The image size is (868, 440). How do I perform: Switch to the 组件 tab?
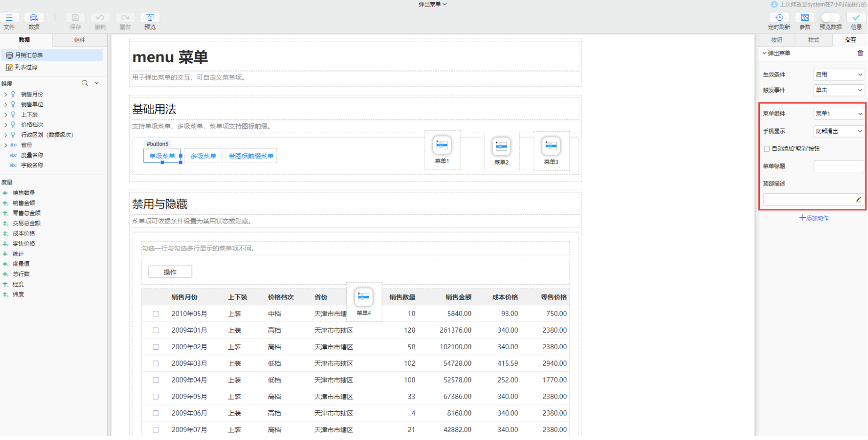[x=80, y=40]
